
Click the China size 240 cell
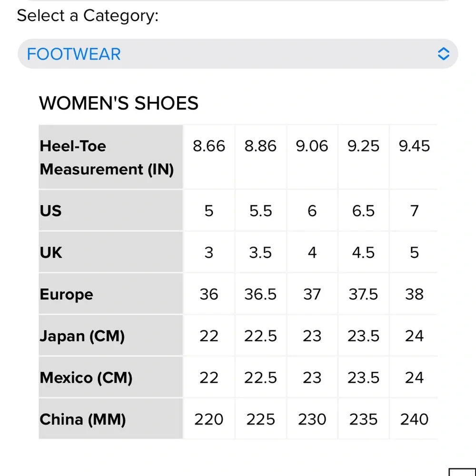[x=414, y=419]
